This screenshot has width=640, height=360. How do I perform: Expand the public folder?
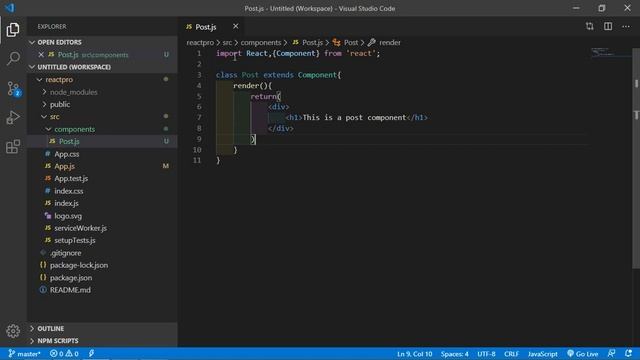(102, 104)
